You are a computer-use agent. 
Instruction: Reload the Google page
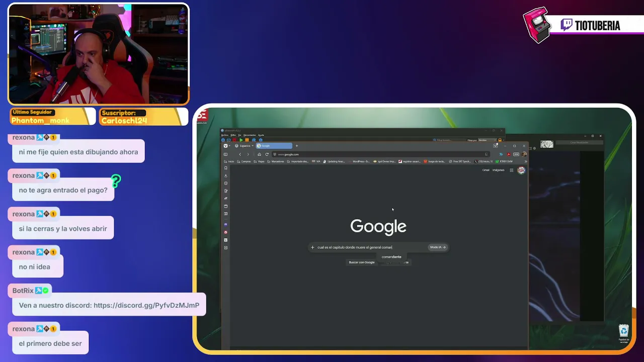(x=267, y=154)
